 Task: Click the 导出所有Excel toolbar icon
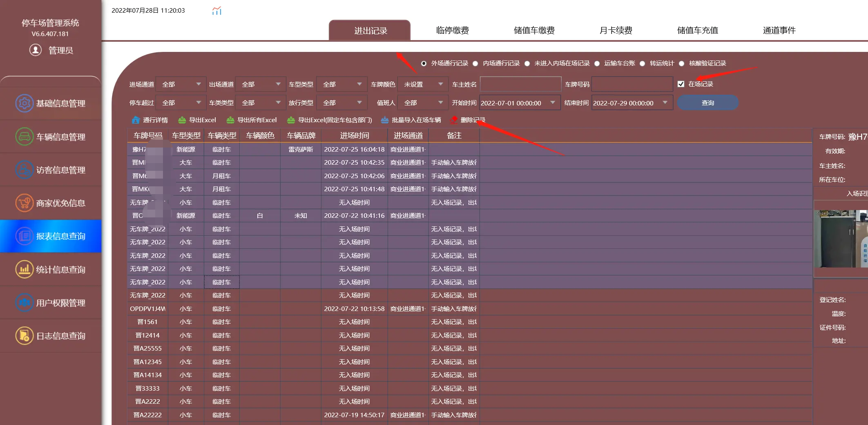[x=230, y=120]
